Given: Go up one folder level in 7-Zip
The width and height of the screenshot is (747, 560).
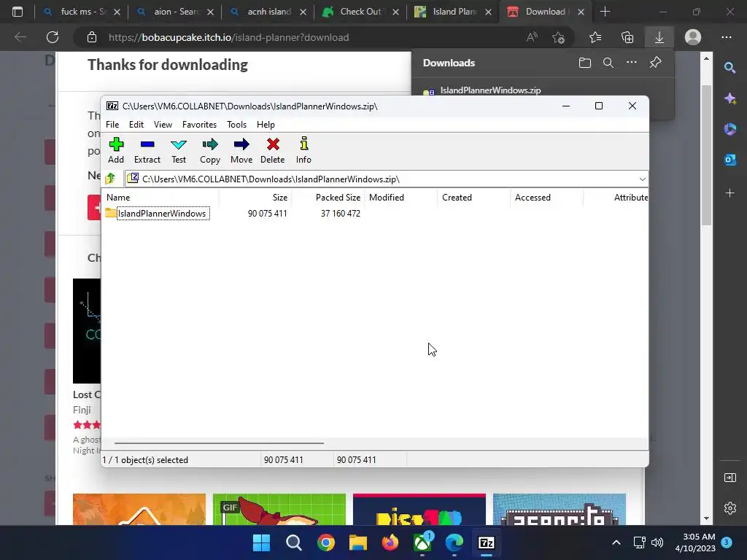Looking at the screenshot, I should click(111, 179).
